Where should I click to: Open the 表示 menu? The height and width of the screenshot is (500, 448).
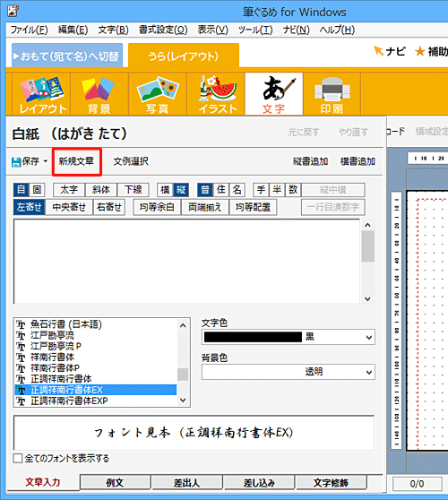coord(212,30)
